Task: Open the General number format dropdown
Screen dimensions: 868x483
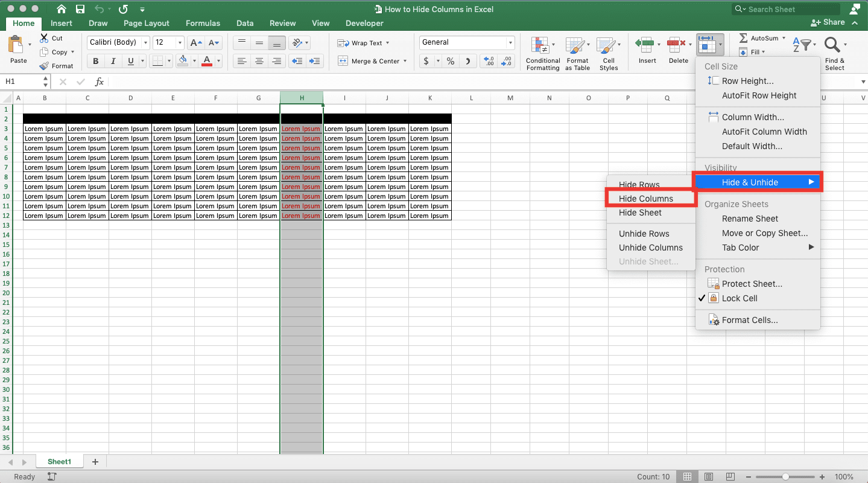Action: (x=510, y=42)
